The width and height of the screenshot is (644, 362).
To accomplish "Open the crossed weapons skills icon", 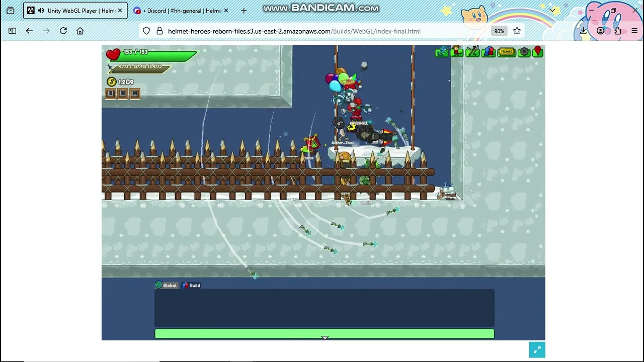I will (x=472, y=51).
